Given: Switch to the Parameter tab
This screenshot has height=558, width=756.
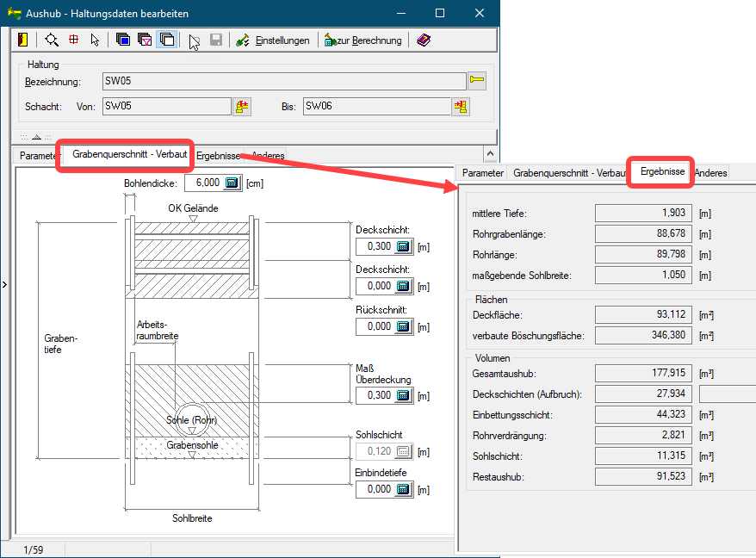Looking at the screenshot, I should point(37,156).
